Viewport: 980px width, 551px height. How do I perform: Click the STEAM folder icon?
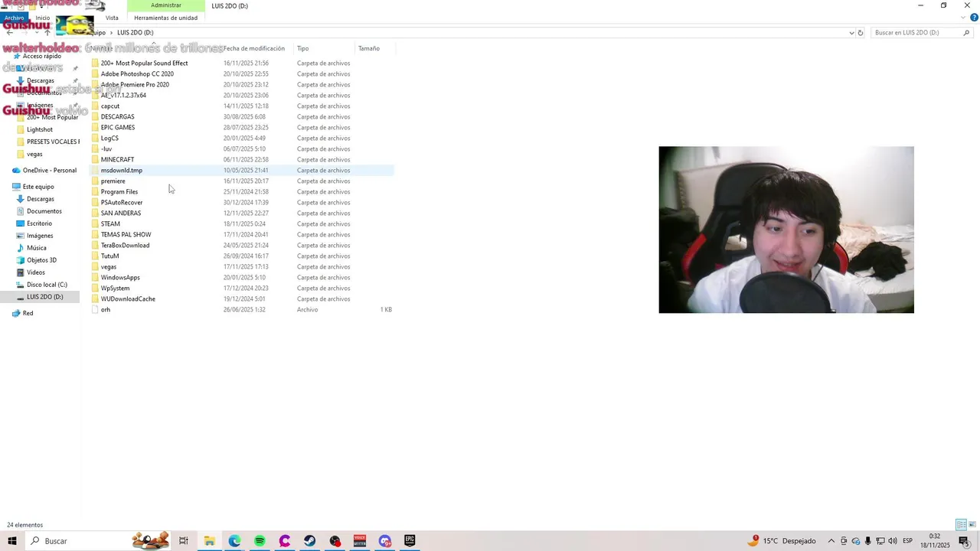click(x=95, y=224)
